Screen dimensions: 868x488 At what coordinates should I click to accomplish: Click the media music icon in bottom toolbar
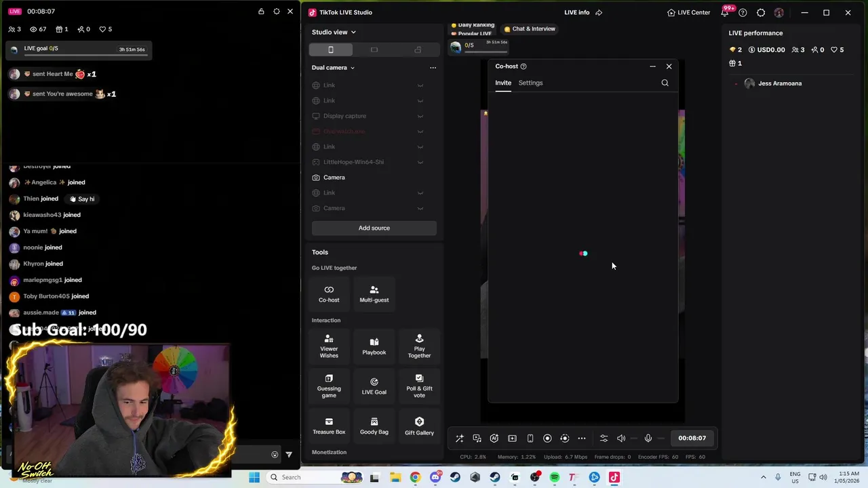[477, 439]
